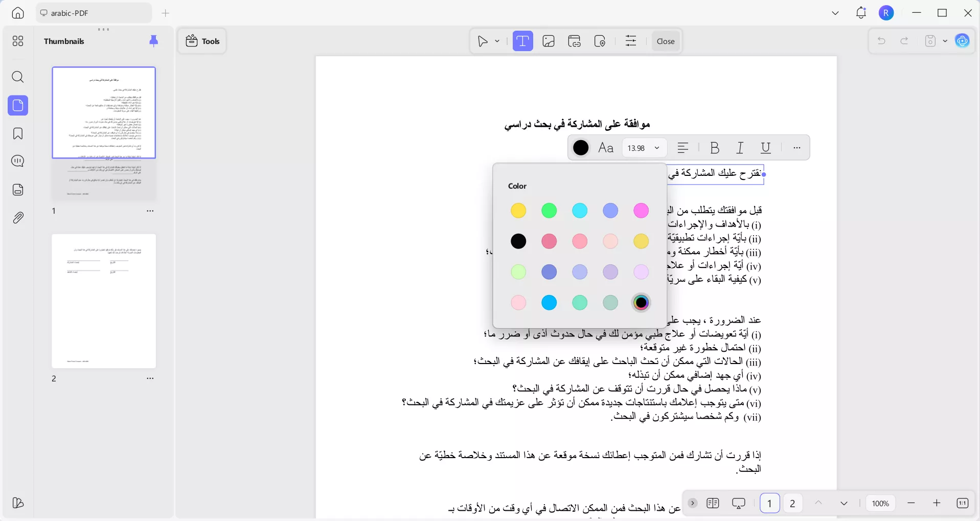
Task: Pick the yellow color swatch
Action: click(518, 211)
